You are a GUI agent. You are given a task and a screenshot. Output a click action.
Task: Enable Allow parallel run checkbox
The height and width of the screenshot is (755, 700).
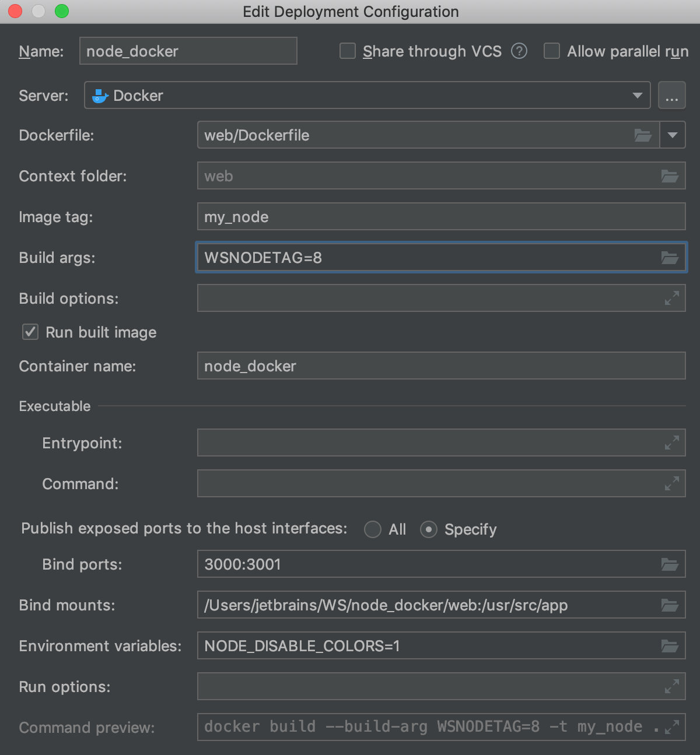pos(552,51)
